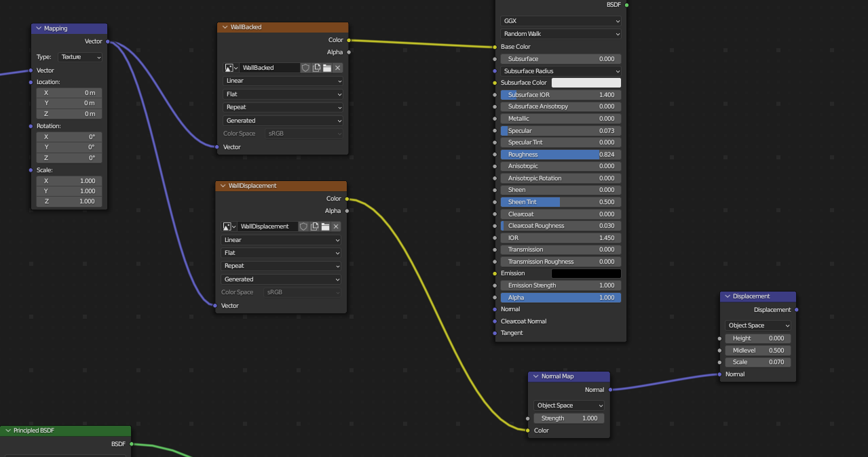Open Object Space dropdown in Displacement node
This screenshot has width=868, height=457.
(x=757, y=325)
